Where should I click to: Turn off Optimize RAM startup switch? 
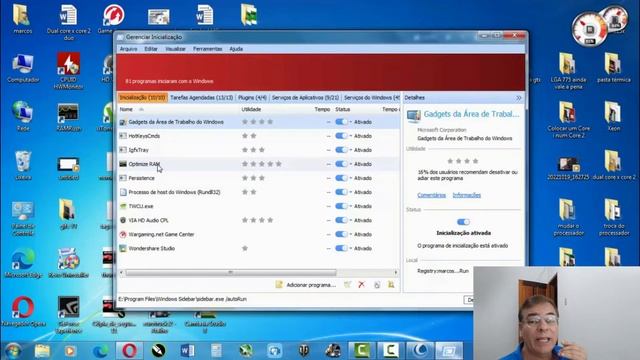[341, 164]
